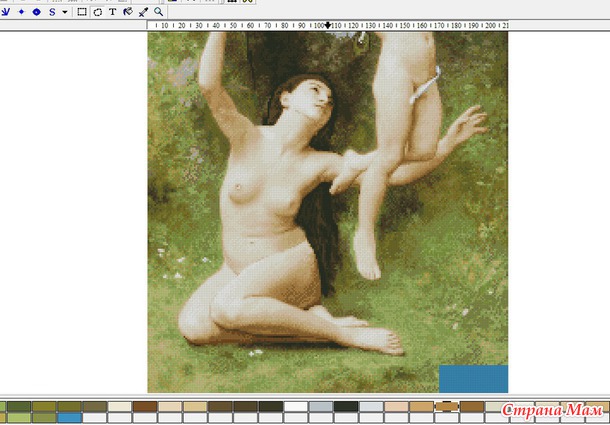The image size is (610, 425).
Task: Select the blue diamond French knot tool
Action: tap(21, 12)
